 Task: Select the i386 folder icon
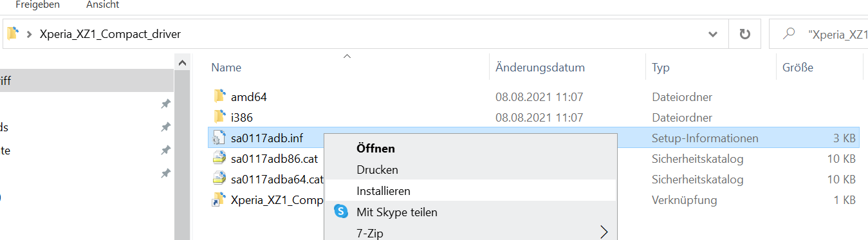pyautogui.click(x=219, y=117)
